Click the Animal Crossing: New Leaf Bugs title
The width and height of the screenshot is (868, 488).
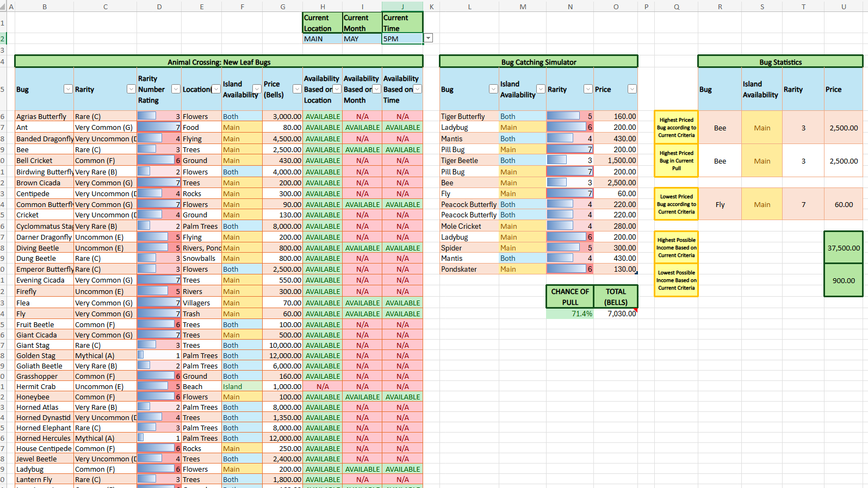[219, 62]
